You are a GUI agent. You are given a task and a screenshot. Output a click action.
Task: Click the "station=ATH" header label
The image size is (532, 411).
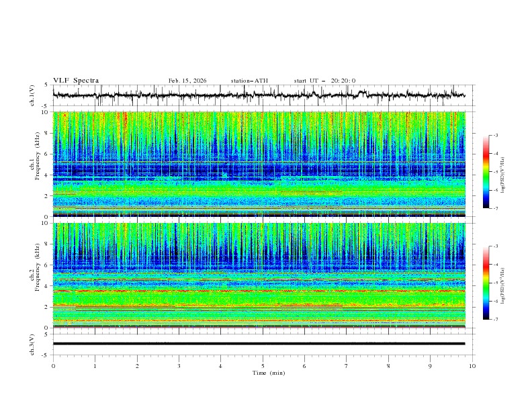[x=249, y=81]
